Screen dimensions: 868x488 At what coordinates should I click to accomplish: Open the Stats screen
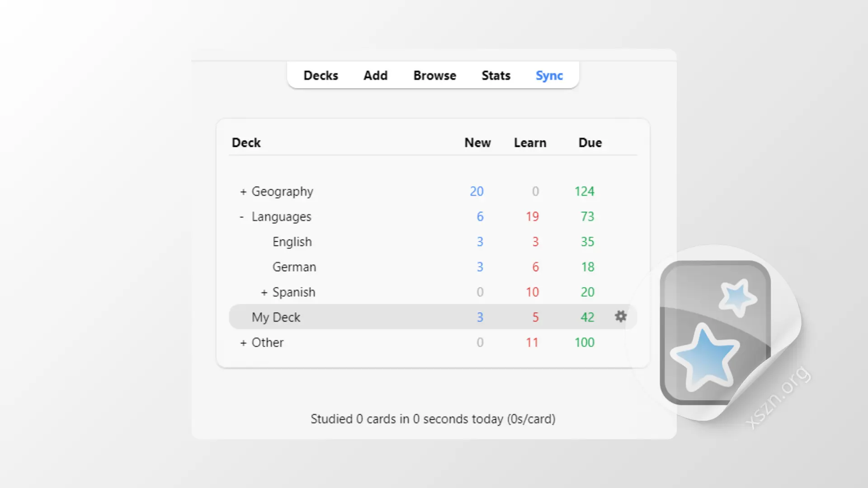pyautogui.click(x=495, y=75)
